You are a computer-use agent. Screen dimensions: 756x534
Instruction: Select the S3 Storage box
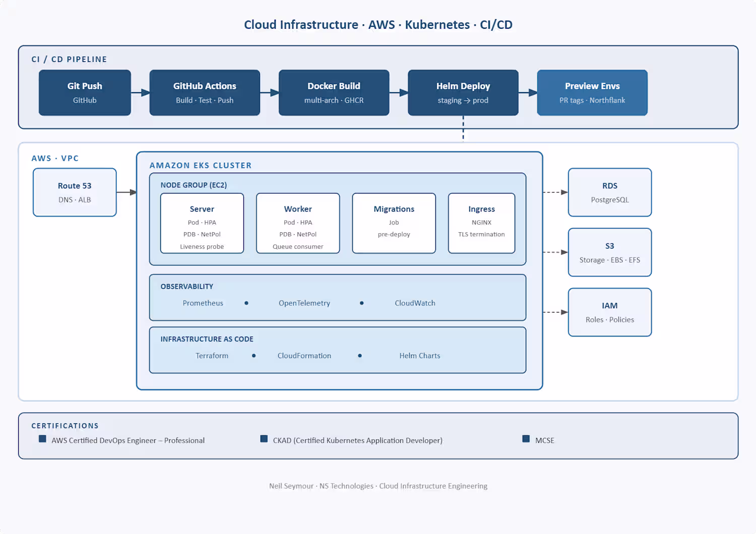pyautogui.click(x=610, y=252)
